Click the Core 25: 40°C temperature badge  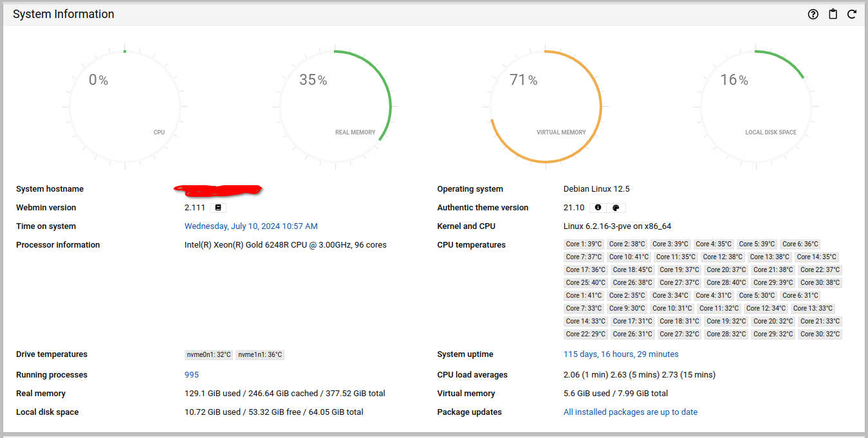(586, 283)
